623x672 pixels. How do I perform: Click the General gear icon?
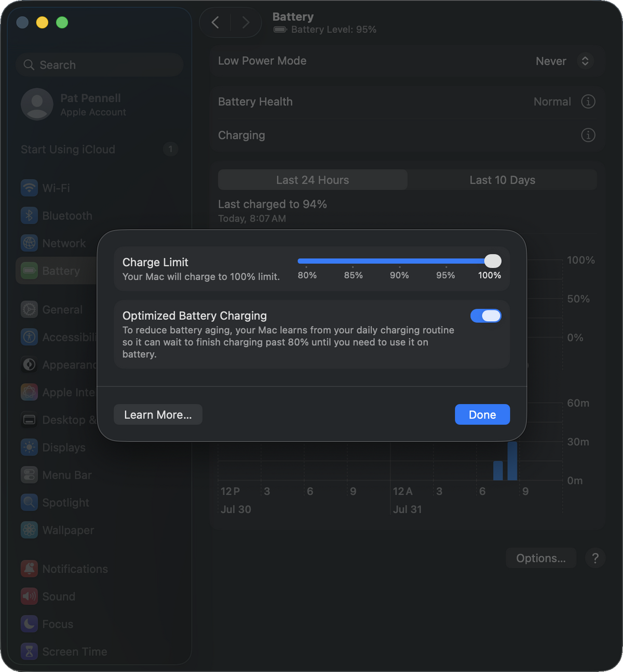pyautogui.click(x=29, y=309)
